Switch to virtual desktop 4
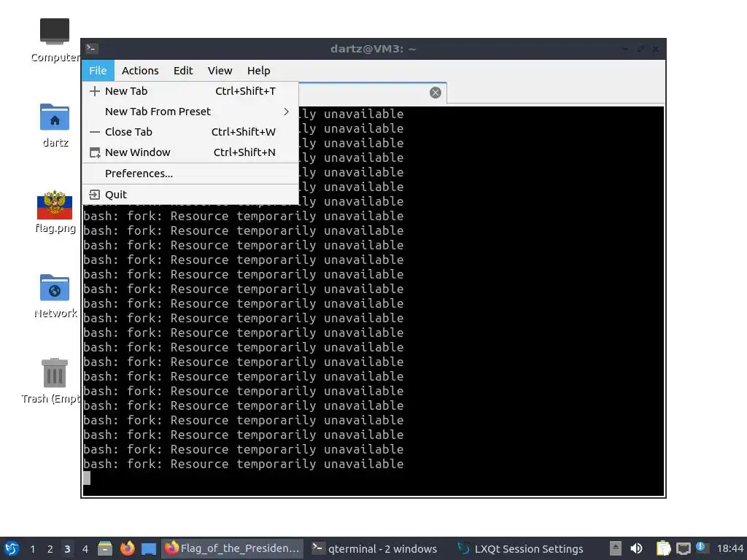Image resolution: width=747 pixels, height=560 pixels. pos(85,549)
